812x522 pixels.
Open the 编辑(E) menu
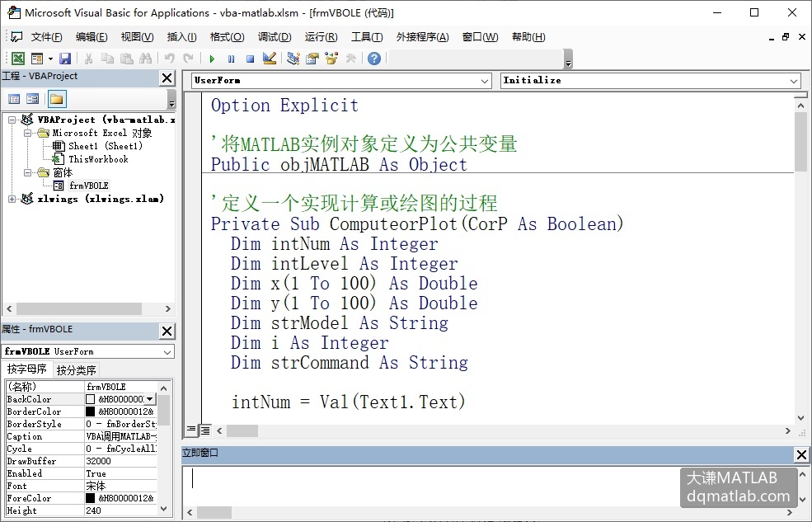tap(92, 37)
